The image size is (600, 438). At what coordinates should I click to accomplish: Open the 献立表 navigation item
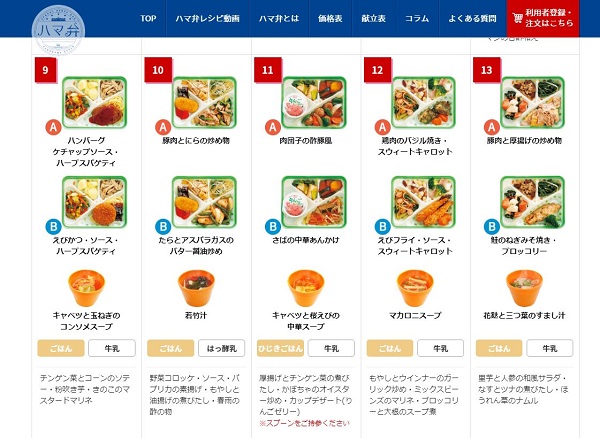click(373, 18)
